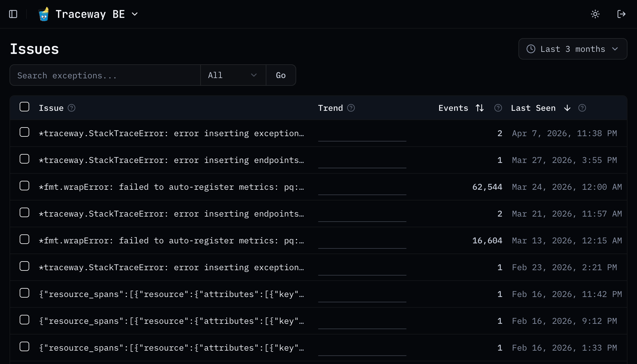637x364 pixels.
Task: Click the clock icon in date range button
Action: (531, 49)
